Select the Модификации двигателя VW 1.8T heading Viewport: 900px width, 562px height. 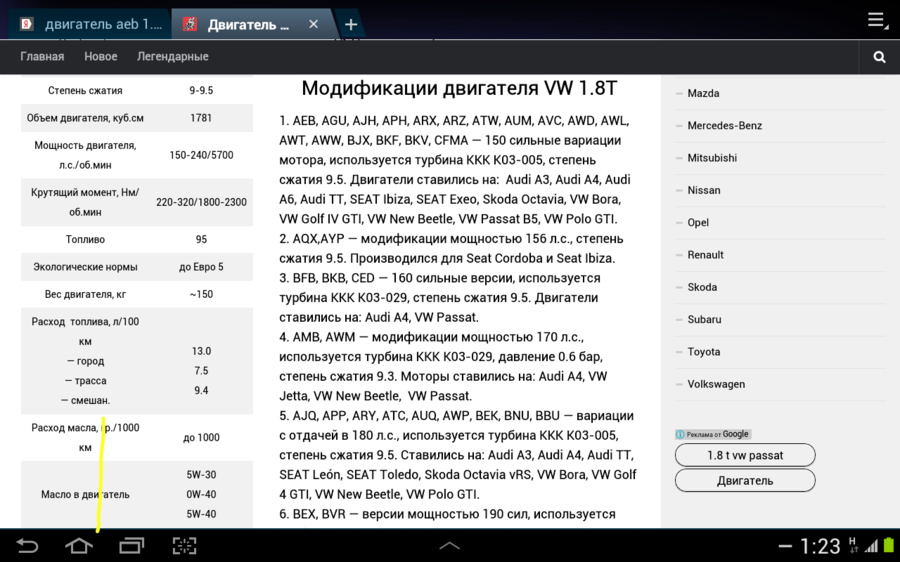pos(459,88)
